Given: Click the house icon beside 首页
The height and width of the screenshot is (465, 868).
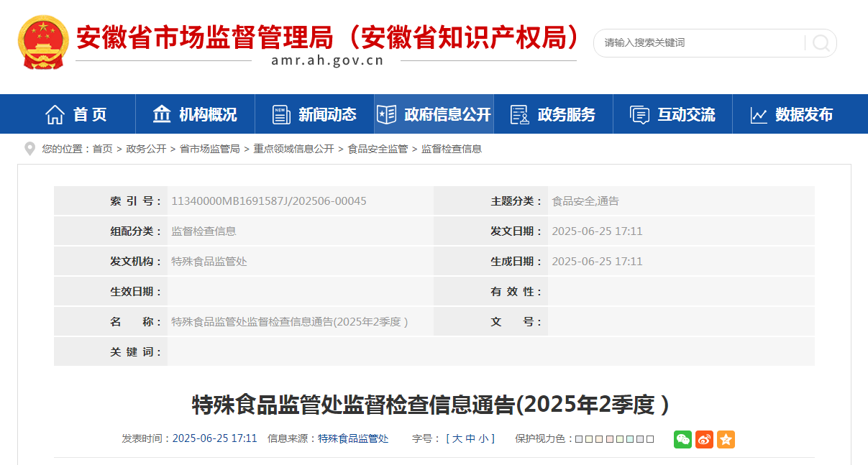Looking at the screenshot, I should point(55,114).
